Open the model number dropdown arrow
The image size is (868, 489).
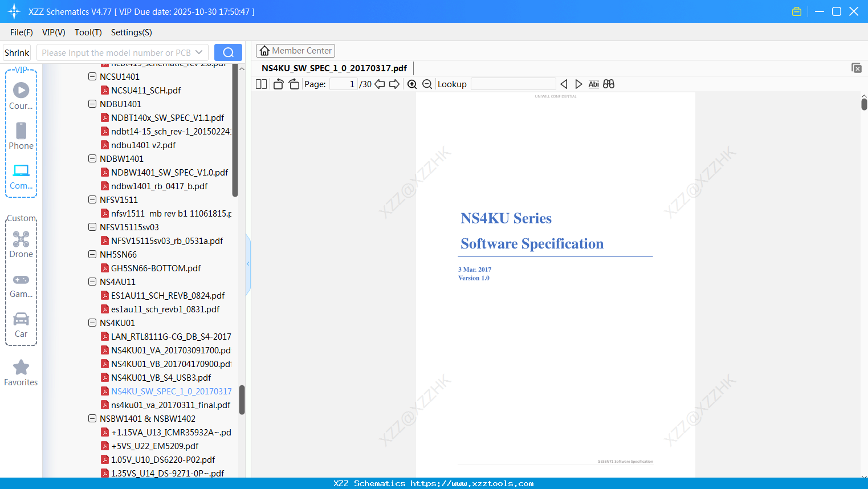[199, 52]
